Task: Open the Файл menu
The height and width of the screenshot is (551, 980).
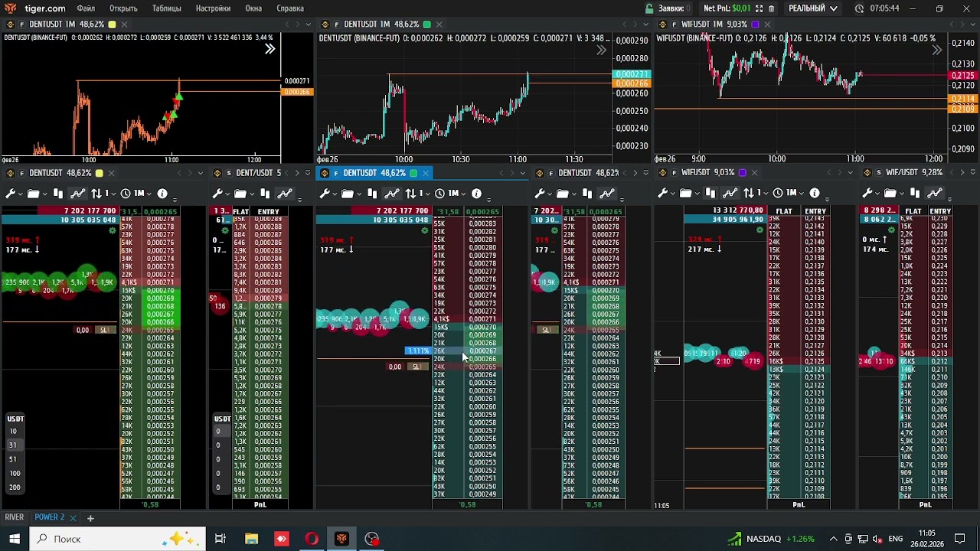Action: click(86, 8)
